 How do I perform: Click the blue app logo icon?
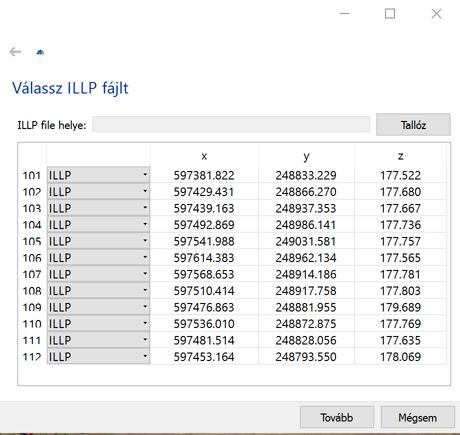(x=40, y=52)
